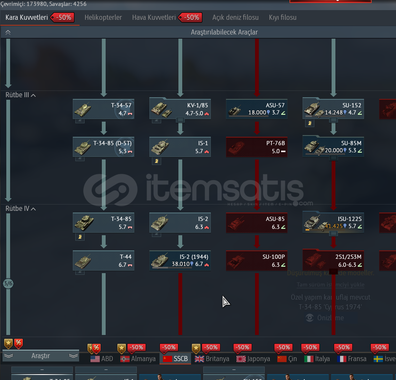Click the ISU-122S vehicle card

click(x=333, y=222)
